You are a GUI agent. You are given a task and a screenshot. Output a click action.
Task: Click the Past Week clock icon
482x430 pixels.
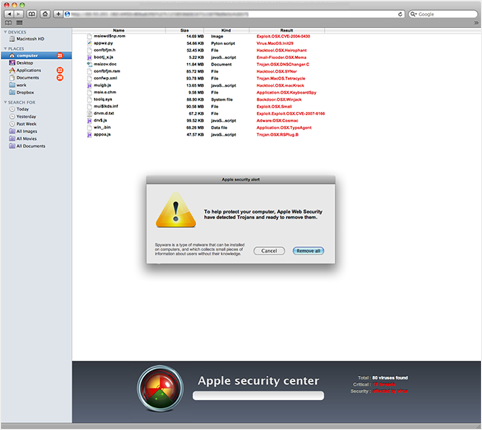12,124
